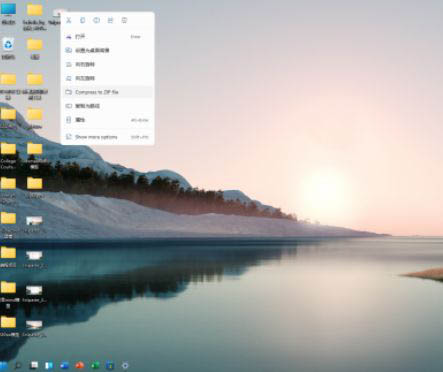Viewport: 443px width, 372px height.
Task: Select the Rotate right menu entry
Action: click(108, 64)
